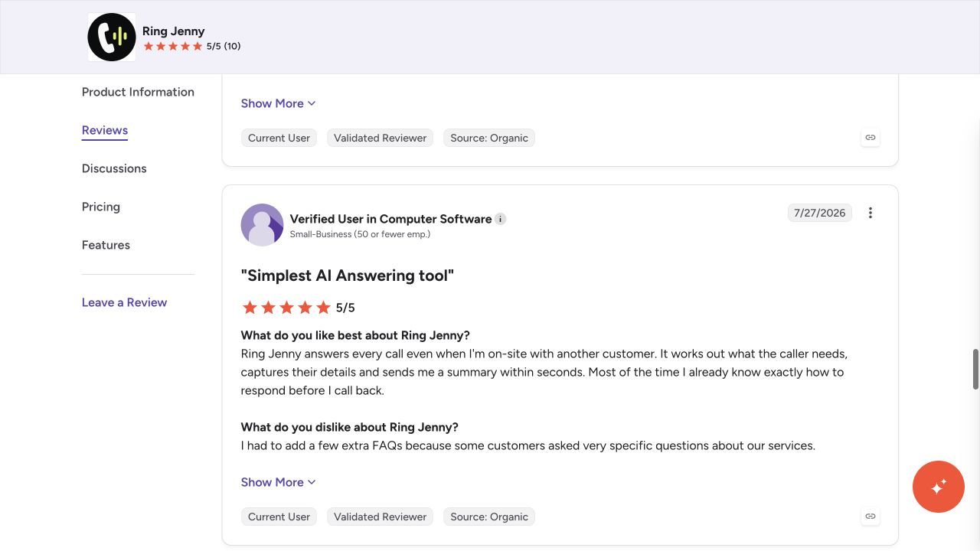Click the header star rating 5/5 (10)

(192, 46)
